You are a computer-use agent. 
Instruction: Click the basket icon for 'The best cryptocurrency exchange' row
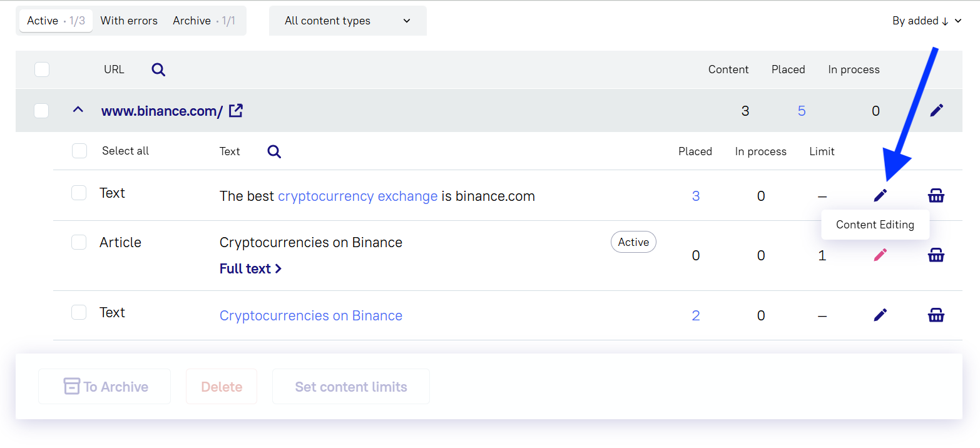click(x=936, y=196)
